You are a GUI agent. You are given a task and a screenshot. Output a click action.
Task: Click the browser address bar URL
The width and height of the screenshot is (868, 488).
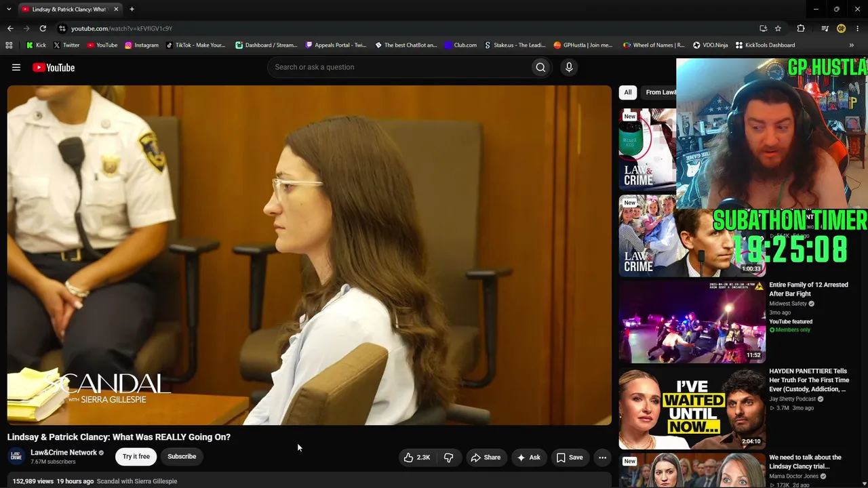click(x=122, y=28)
